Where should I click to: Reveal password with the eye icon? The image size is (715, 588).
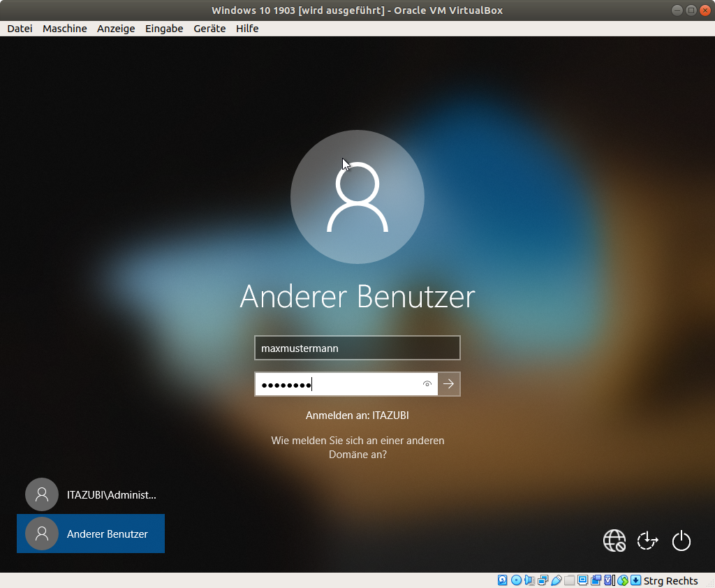point(427,384)
